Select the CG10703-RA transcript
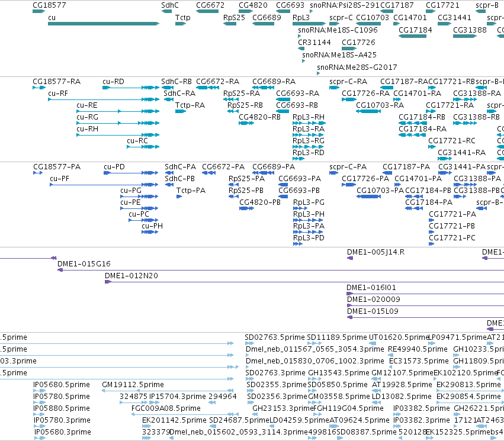504x441 pixels. tap(368, 111)
